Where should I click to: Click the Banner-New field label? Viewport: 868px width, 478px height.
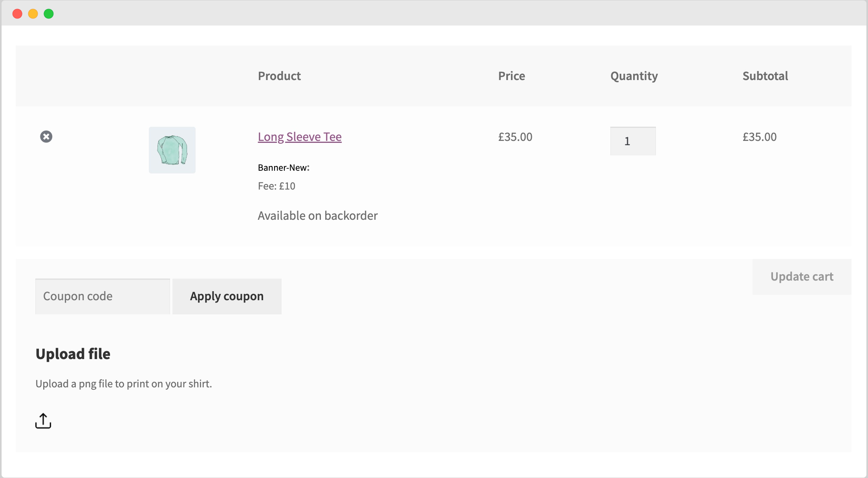tap(283, 167)
